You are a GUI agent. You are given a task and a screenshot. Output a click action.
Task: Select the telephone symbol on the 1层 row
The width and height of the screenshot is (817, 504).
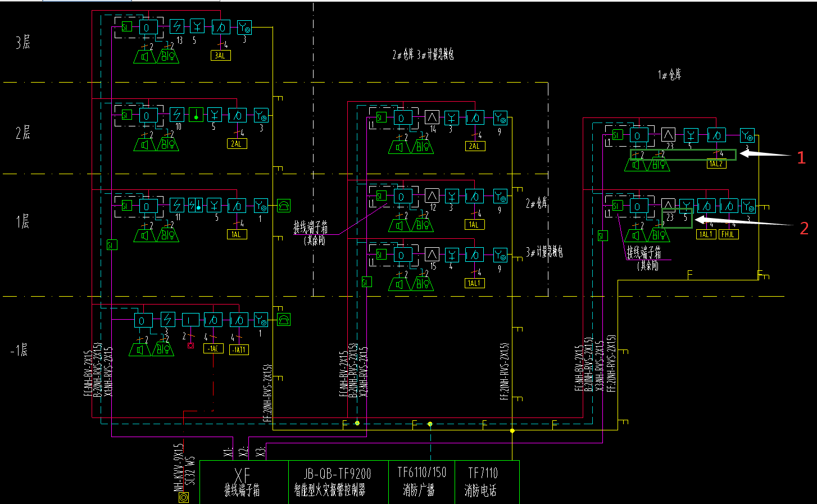(x=284, y=206)
